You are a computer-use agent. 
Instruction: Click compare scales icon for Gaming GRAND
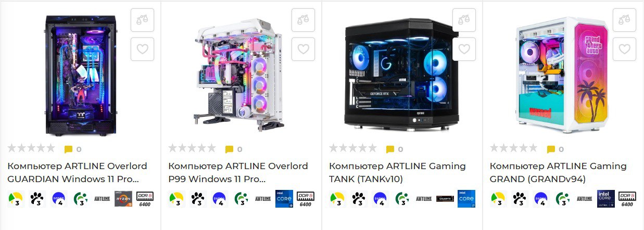pos(624,20)
